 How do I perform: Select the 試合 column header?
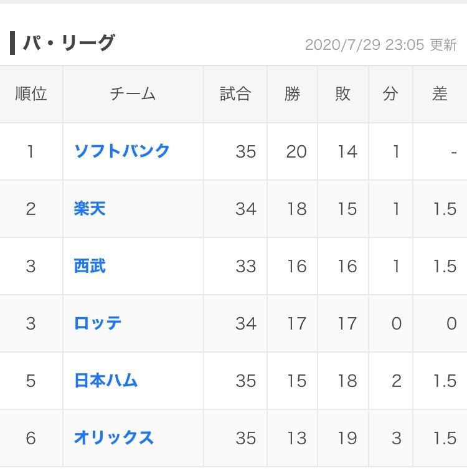(x=235, y=94)
